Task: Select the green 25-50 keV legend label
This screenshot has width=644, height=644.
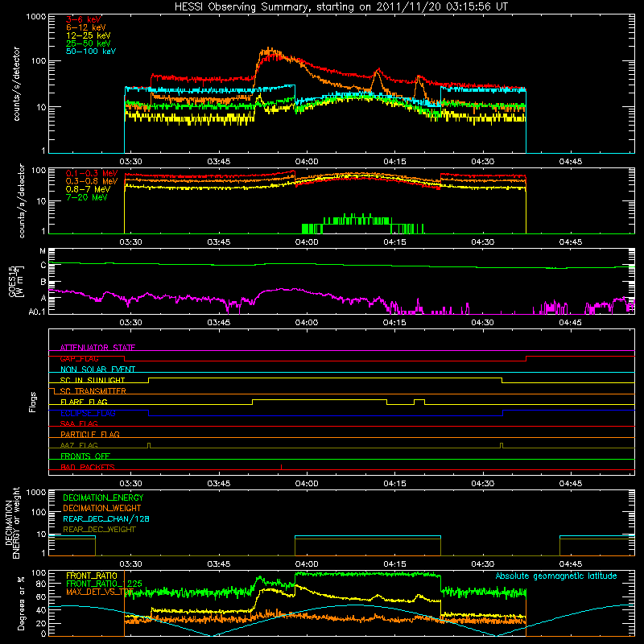Action: point(88,43)
